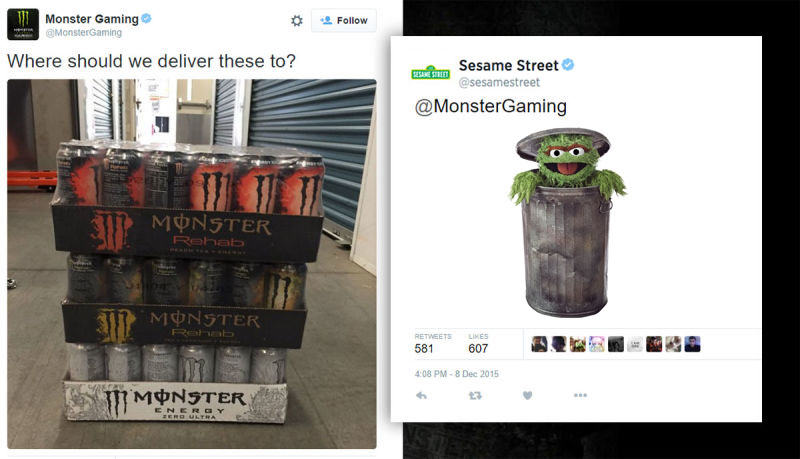This screenshot has height=459, width=800.
Task: Click the @MonsterGaming mention in tweet
Action: 491,106
